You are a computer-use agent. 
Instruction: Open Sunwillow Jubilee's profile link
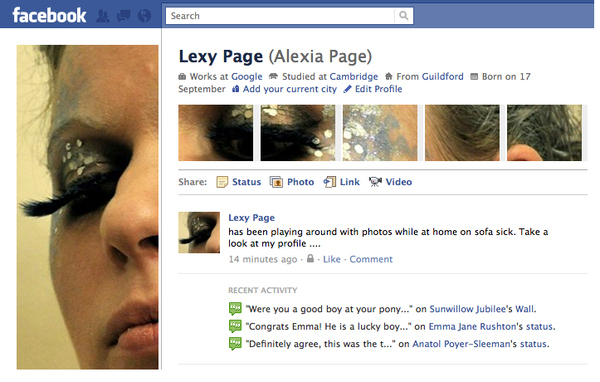[x=471, y=309]
